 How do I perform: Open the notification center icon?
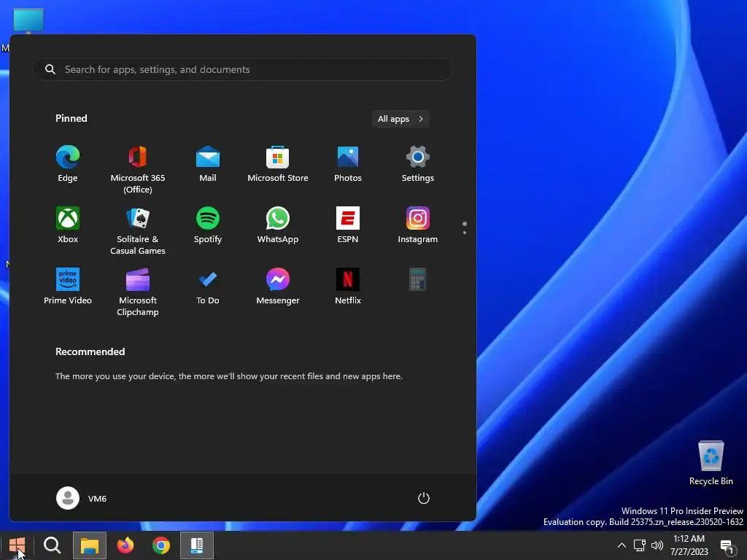click(x=727, y=545)
